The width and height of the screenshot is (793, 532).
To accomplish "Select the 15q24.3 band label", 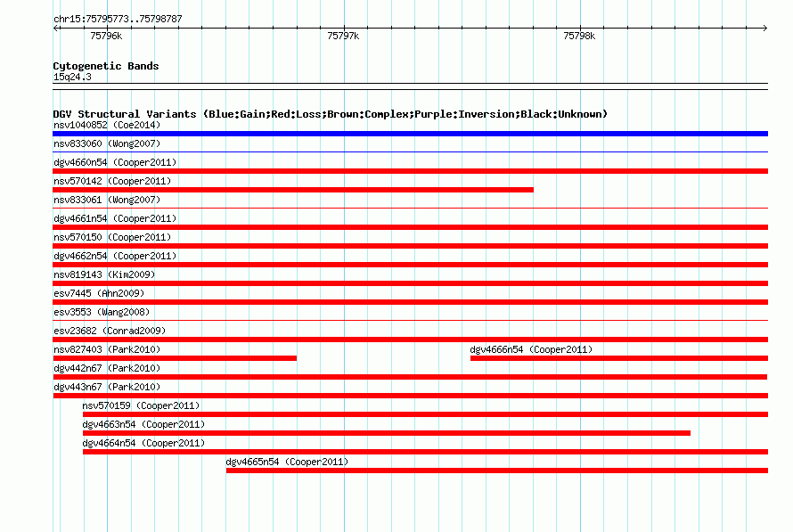I will [72, 77].
